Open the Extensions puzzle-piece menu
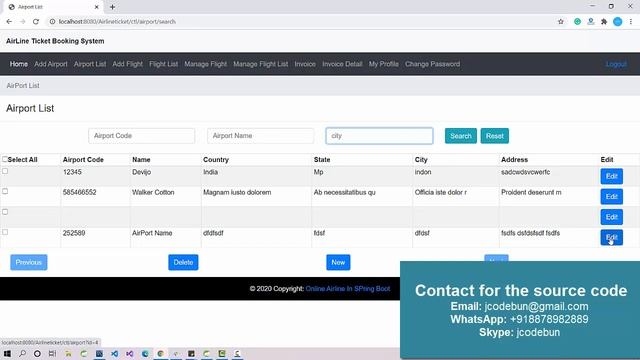 coord(604,22)
